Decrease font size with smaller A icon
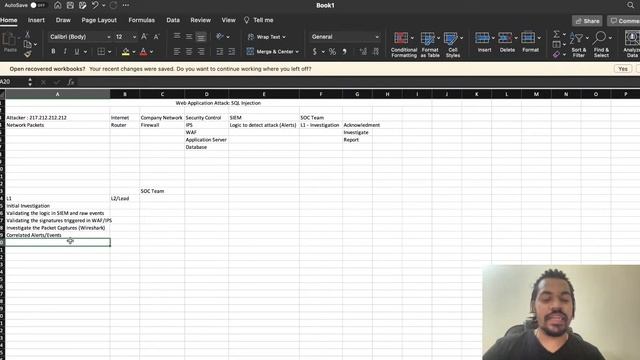Screen dimensions: 640x360 156,37
